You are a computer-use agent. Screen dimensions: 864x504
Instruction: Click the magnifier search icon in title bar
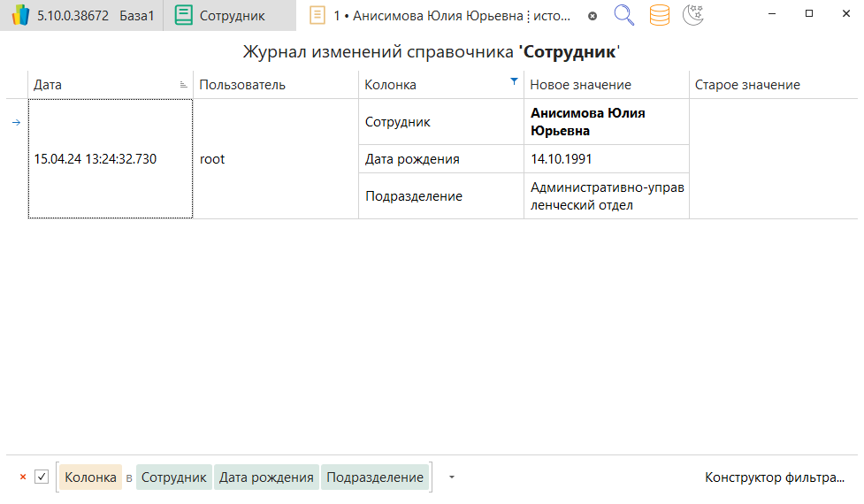tap(624, 15)
